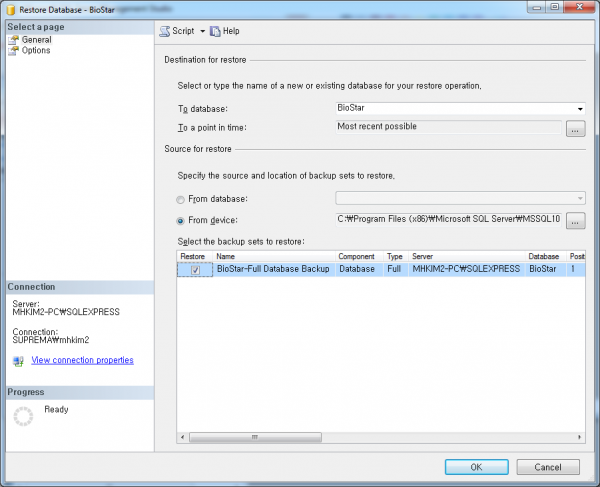Open View connection properties link
Image resolution: width=600 pixels, height=487 pixels.
click(82, 360)
